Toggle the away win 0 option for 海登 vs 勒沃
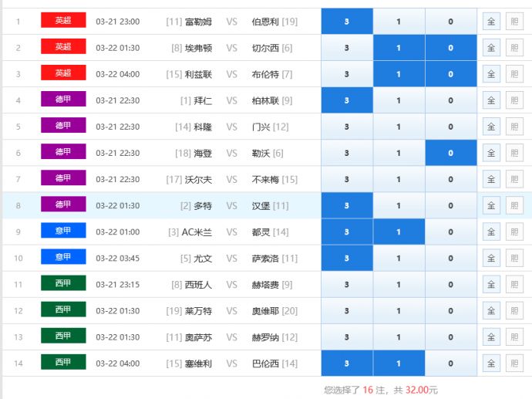The width and height of the screenshot is (532, 399). point(450,153)
